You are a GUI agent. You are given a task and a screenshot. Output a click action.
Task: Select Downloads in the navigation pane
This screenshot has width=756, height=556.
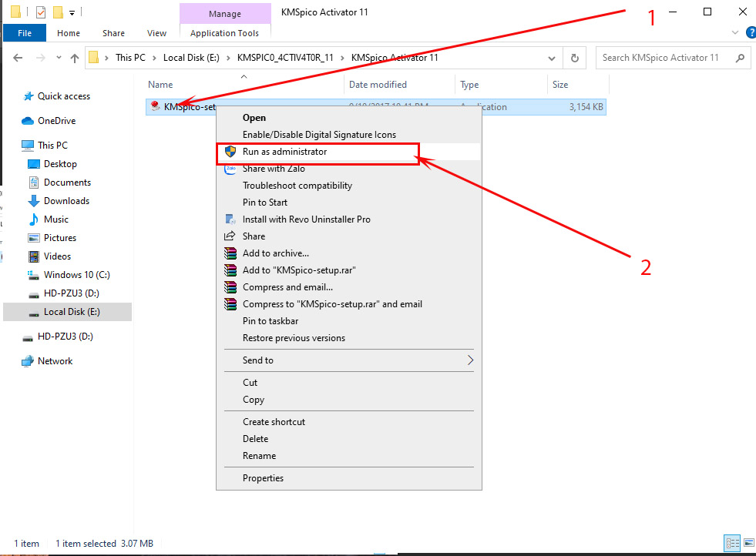coord(66,201)
